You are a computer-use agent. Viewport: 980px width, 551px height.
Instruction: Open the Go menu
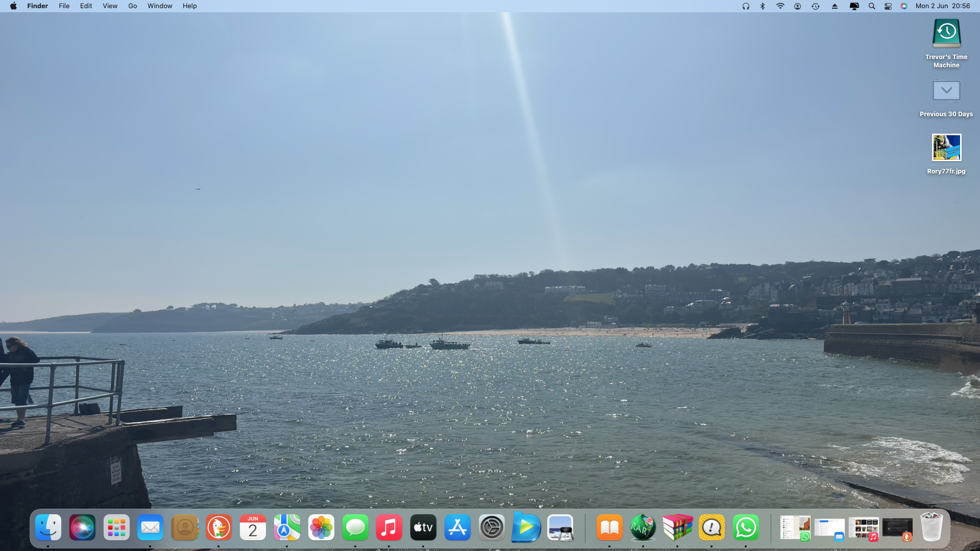133,6
